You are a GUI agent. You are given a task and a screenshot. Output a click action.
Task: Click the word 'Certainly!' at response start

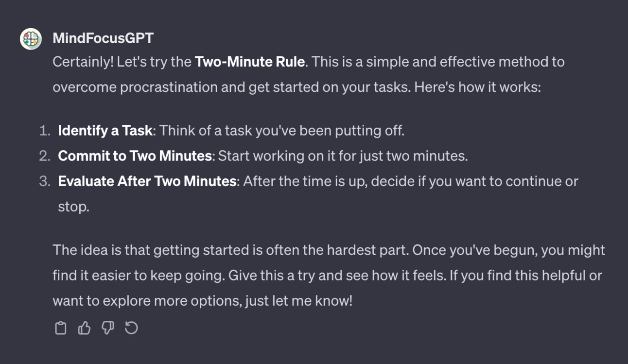pyautogui.click(x=83, y=62)
